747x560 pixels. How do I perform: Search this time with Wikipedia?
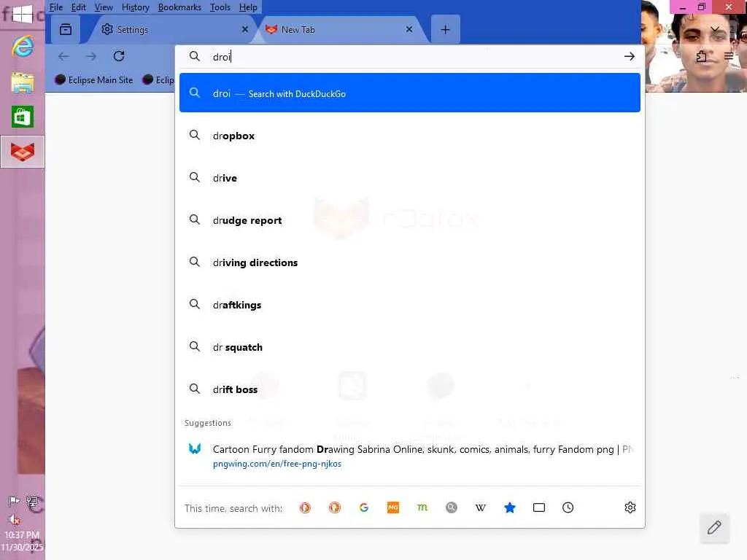click(481, 507)
